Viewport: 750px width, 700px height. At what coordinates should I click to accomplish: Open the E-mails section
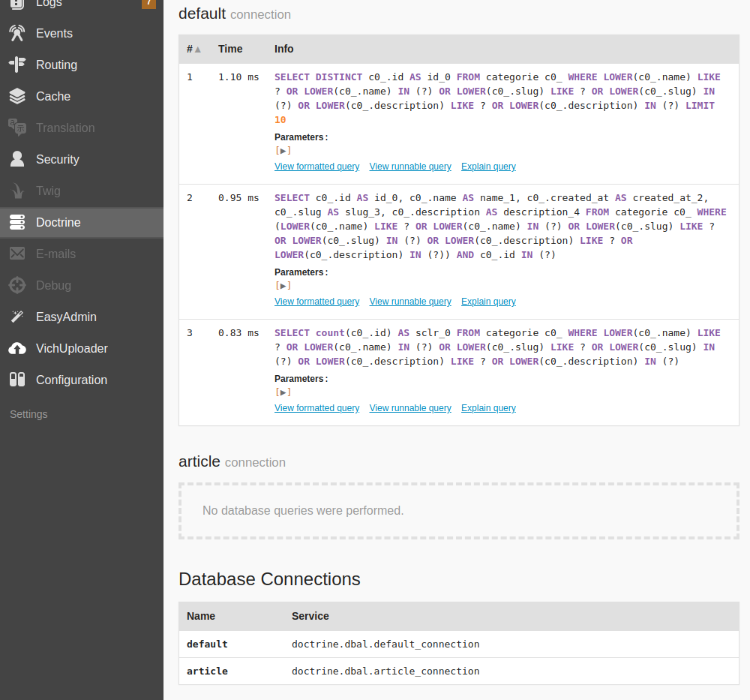16,254
